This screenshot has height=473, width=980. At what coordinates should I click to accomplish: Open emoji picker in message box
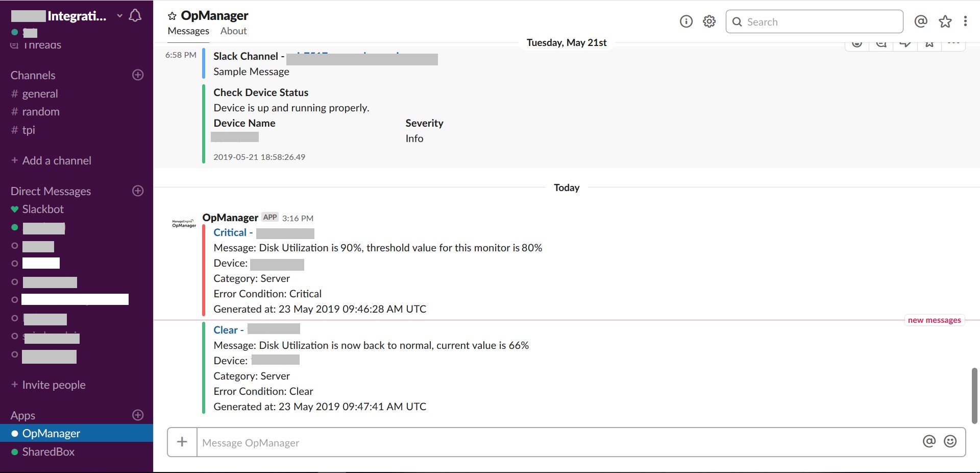[950, 441]
